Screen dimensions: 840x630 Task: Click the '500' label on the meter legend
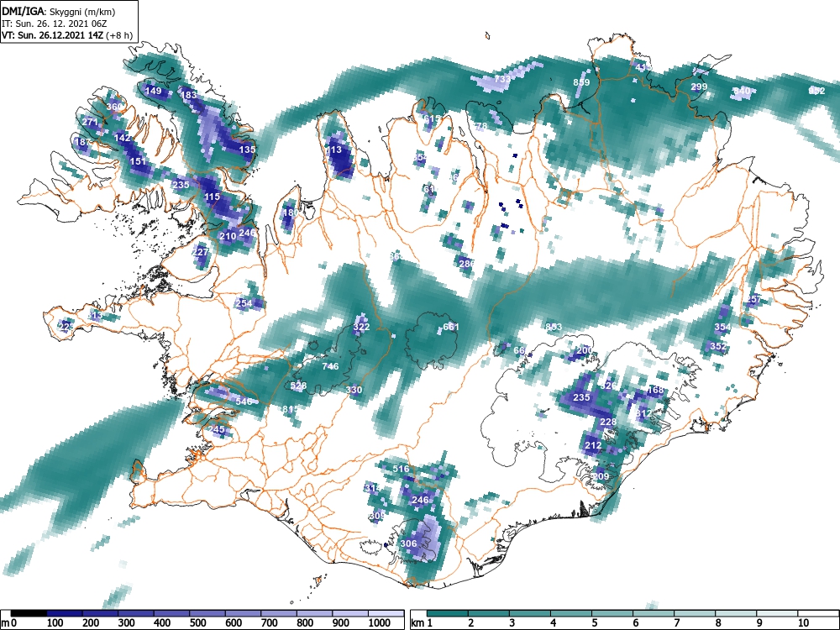(197, 622)
